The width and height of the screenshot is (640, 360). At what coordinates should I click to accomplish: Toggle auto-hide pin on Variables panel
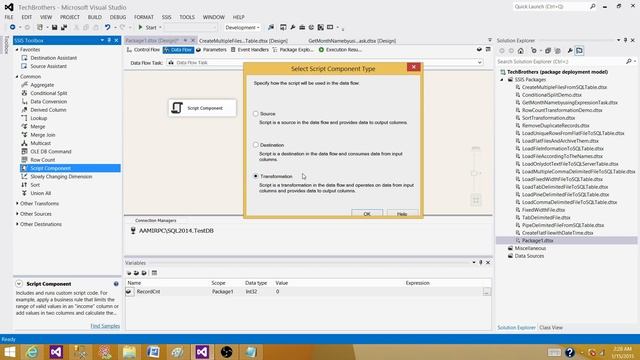pos(480,262)
